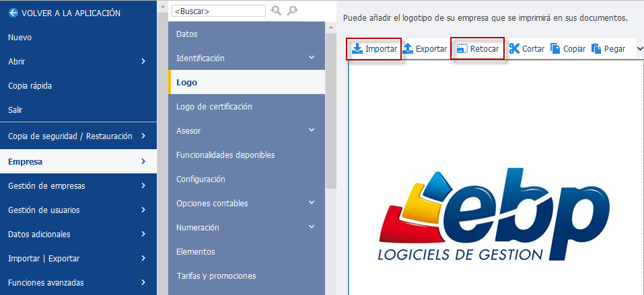Click the Exportar toolbar icon
The height and width of the screenshot is (295, 644).
pos(407,49)
